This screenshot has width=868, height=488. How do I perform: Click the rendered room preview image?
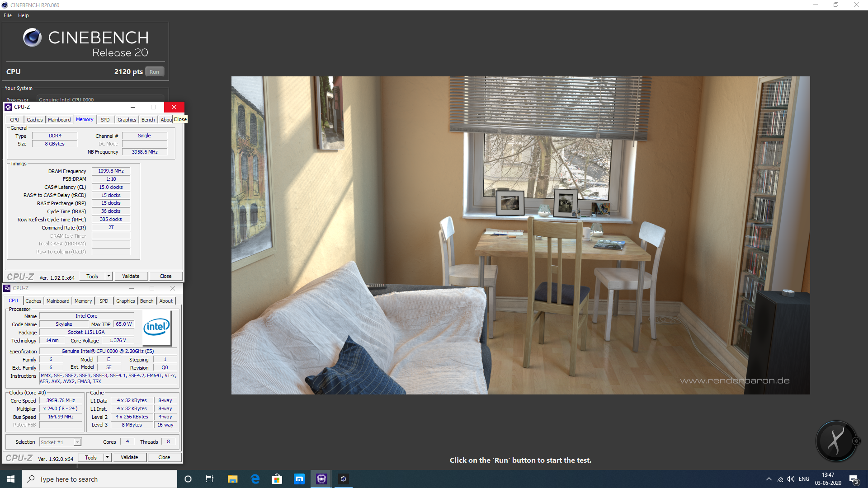pos(520,235)
